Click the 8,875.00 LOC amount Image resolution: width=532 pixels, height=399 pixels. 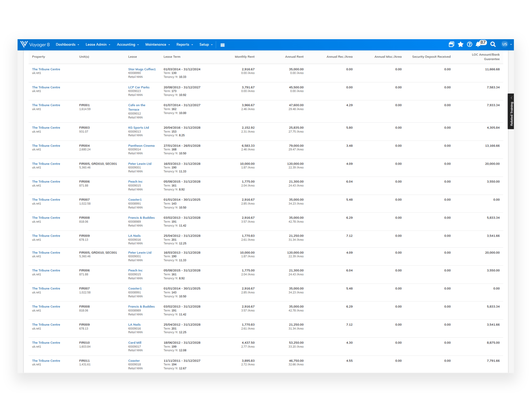point(493,343)
